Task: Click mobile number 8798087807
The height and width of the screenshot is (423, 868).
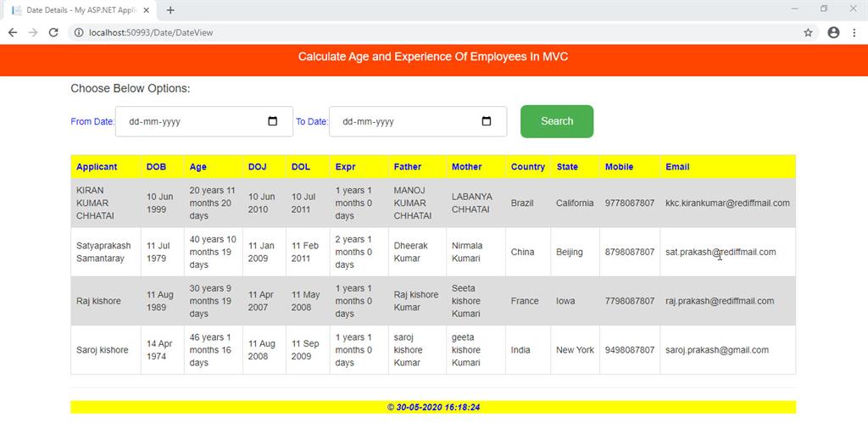Action: point(630,252)
